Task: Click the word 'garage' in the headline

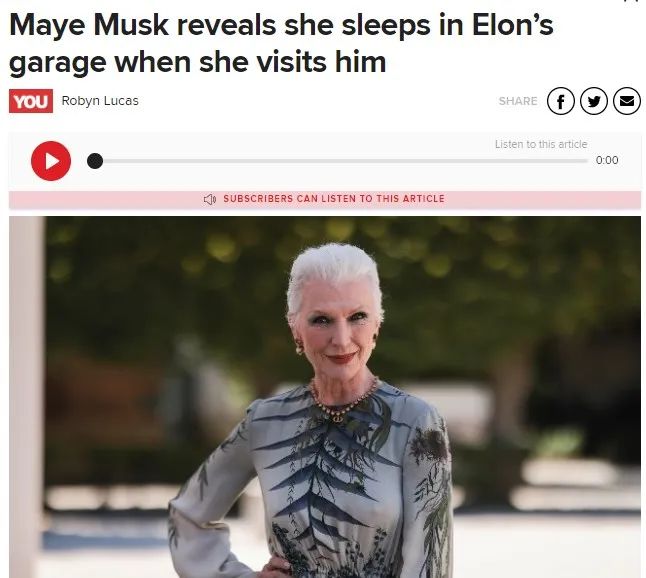Action: click(x=57, y=63)
